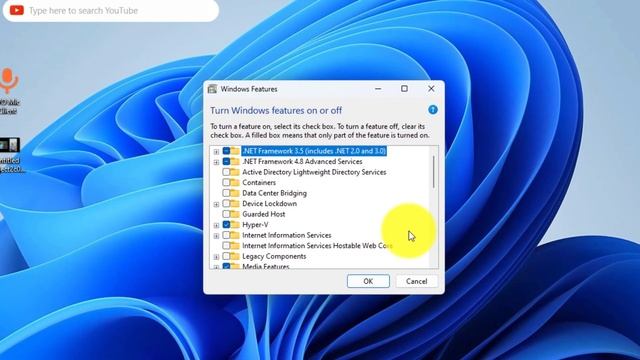Click folder icon beside Device Lockdown
640x360 pixels.
point(235,204)
